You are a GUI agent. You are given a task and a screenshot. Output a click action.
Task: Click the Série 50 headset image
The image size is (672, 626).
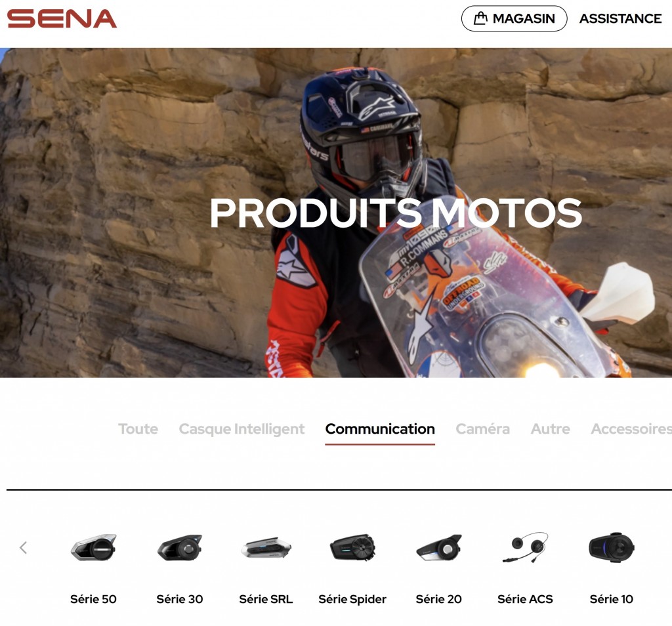[93, 547]
